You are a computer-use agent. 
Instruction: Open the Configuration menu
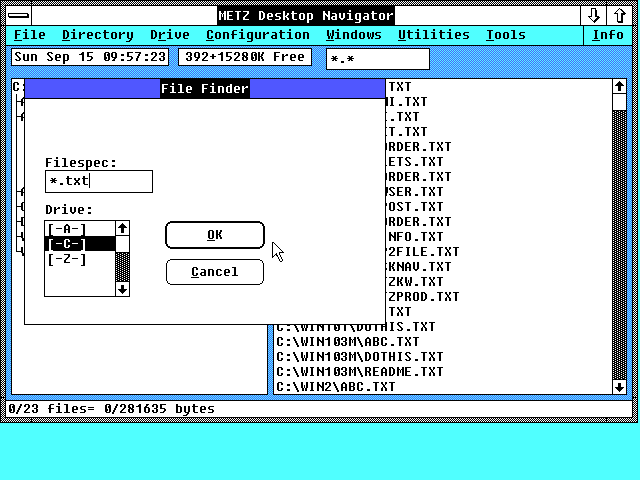click(258, 35)
